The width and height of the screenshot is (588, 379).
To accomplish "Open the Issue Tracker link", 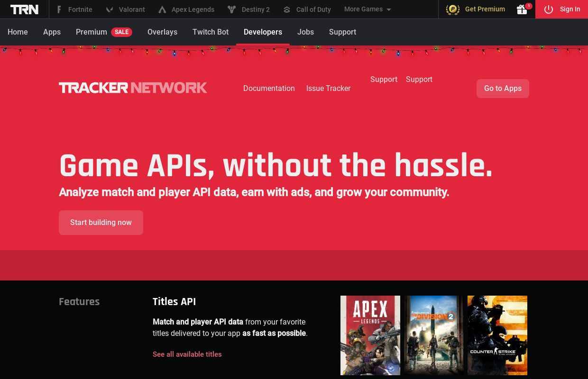I will tap(328, 89).
